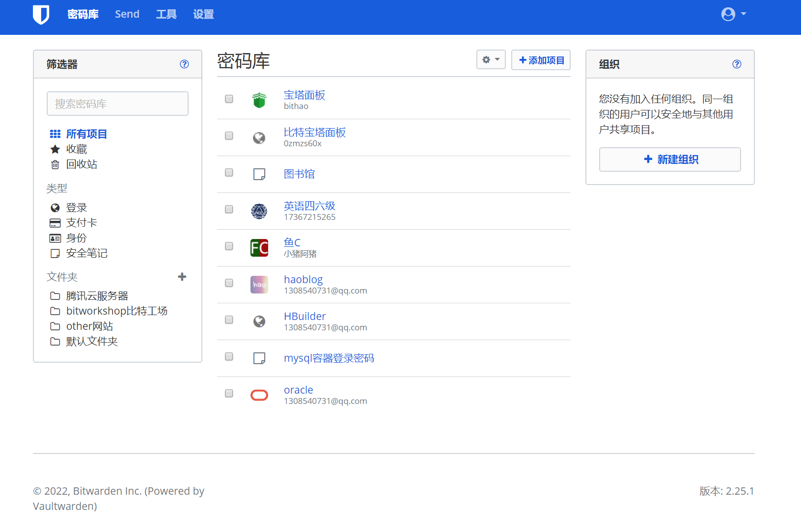This screenshot has width=801, height=532.
Task: Open the 宝塔面板 entry link
Action: 304,95
